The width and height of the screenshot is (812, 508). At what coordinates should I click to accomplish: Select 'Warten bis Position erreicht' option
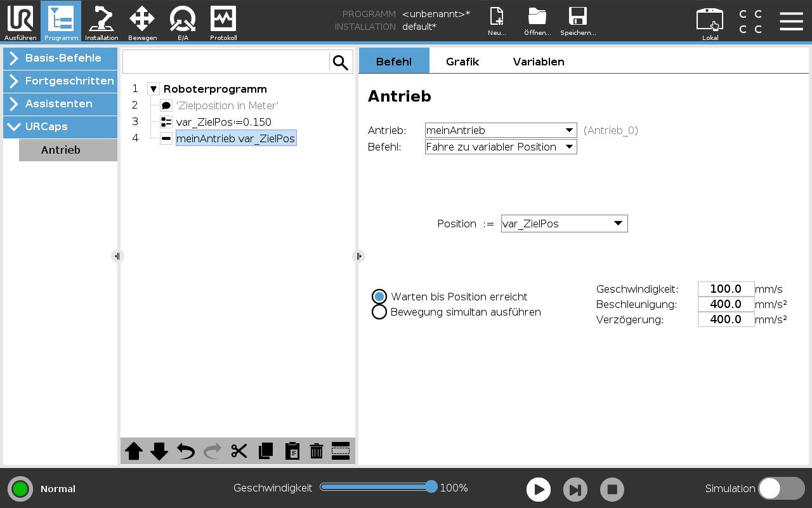[x=379, y=297]
